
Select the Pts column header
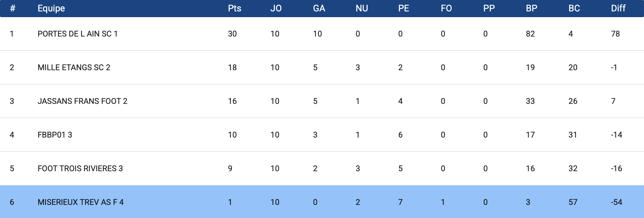(235, 8)
